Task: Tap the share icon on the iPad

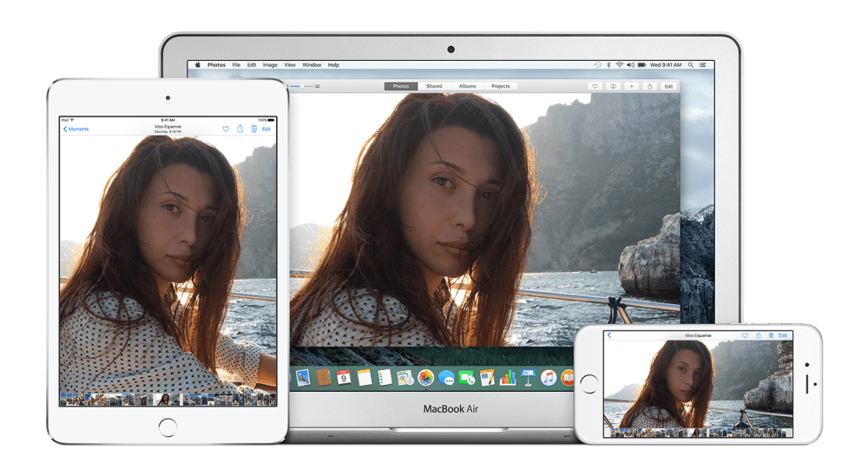Action: [240, 129]
